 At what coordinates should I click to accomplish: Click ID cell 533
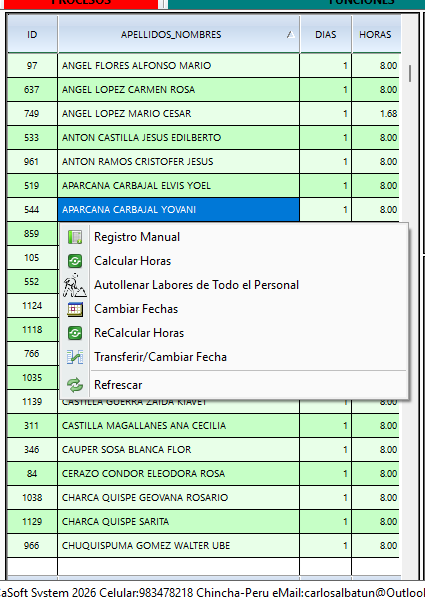tap(32, 137)
